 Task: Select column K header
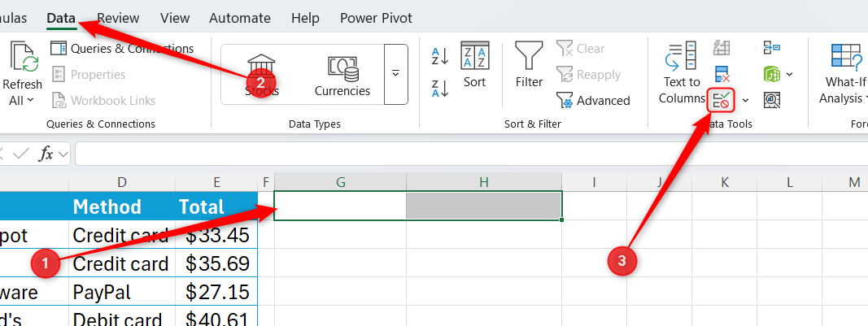725,182
